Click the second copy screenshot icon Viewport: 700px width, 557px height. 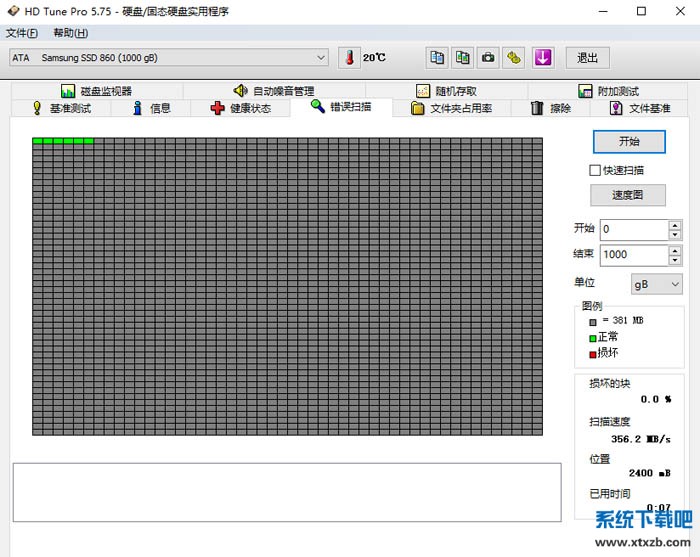462,58
